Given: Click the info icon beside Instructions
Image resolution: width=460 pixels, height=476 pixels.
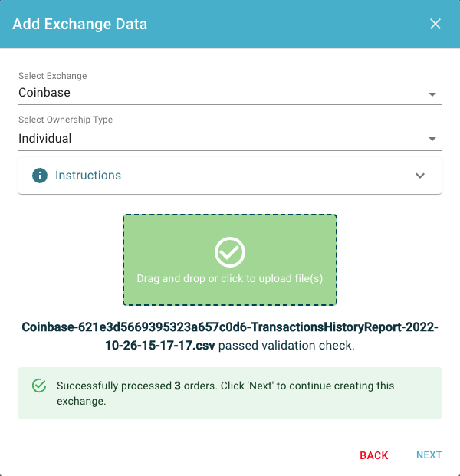Looking at the screenshot, I should (40, 176).
